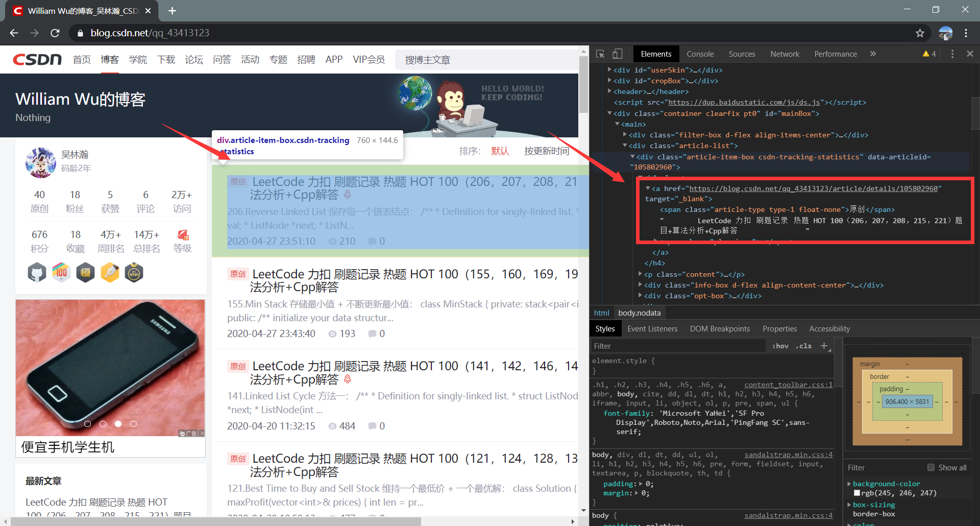
Task: Expand the header node
Action: click(609, 91)
